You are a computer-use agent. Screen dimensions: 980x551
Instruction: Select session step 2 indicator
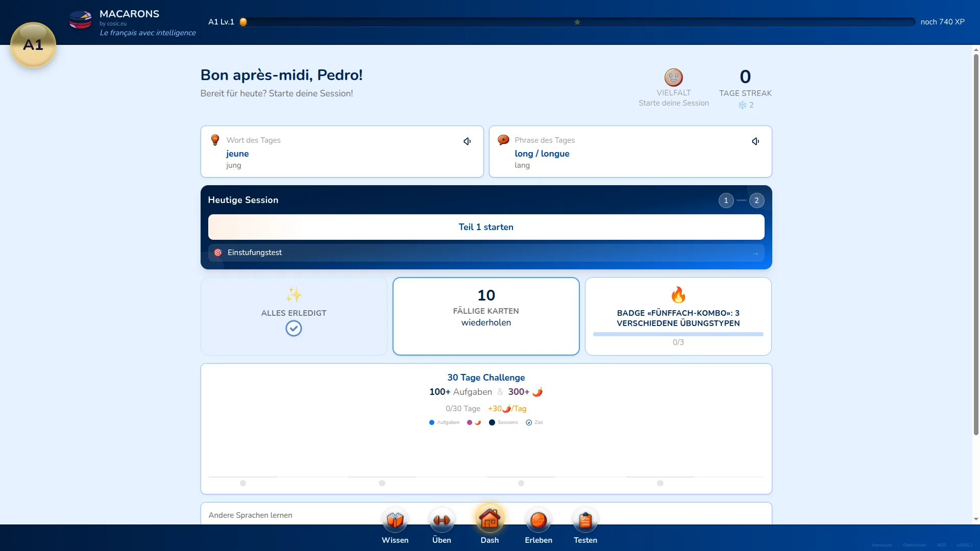click(756, 201)
